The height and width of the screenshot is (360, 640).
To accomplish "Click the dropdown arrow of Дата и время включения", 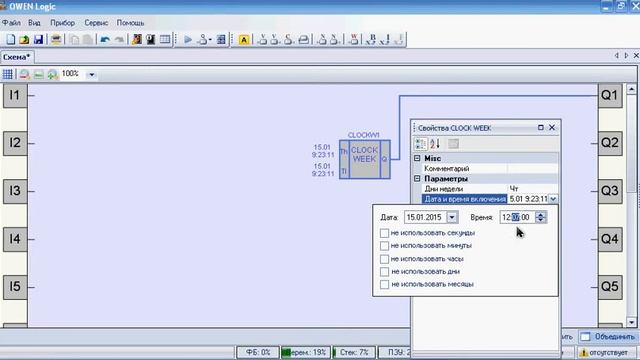I will pos(553,199).
